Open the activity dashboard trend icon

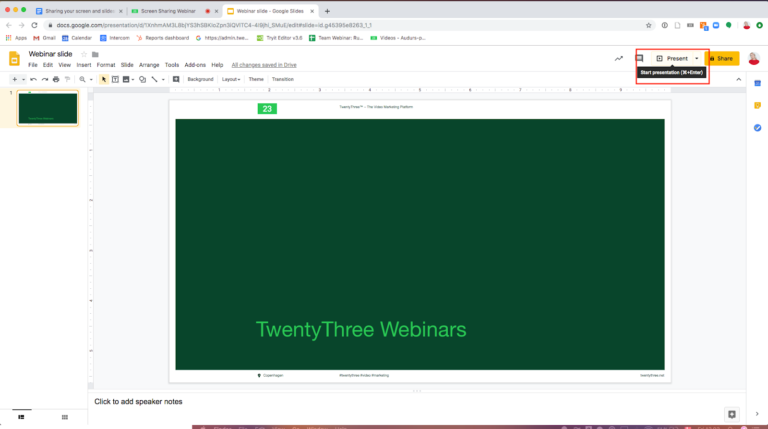[x=619, y=59]
